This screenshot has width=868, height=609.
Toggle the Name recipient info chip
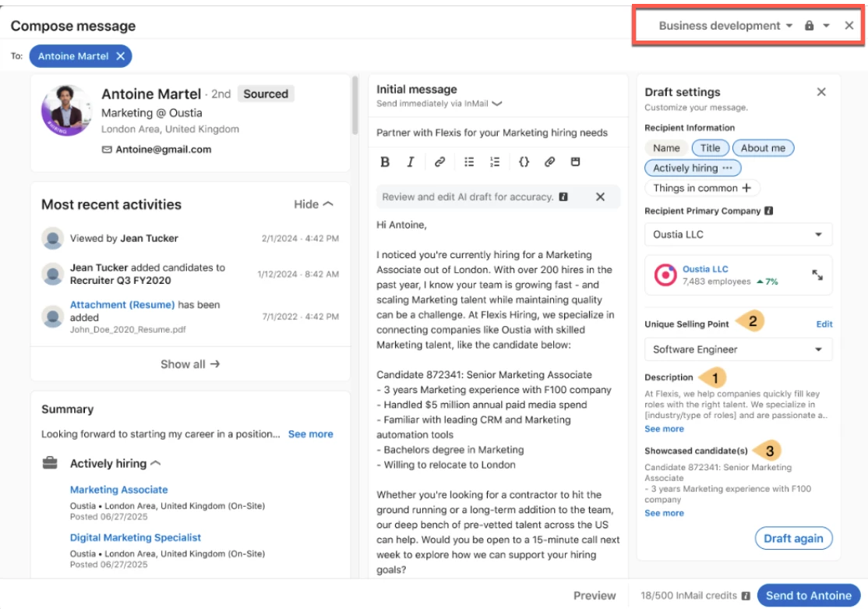tap(666, 148)
